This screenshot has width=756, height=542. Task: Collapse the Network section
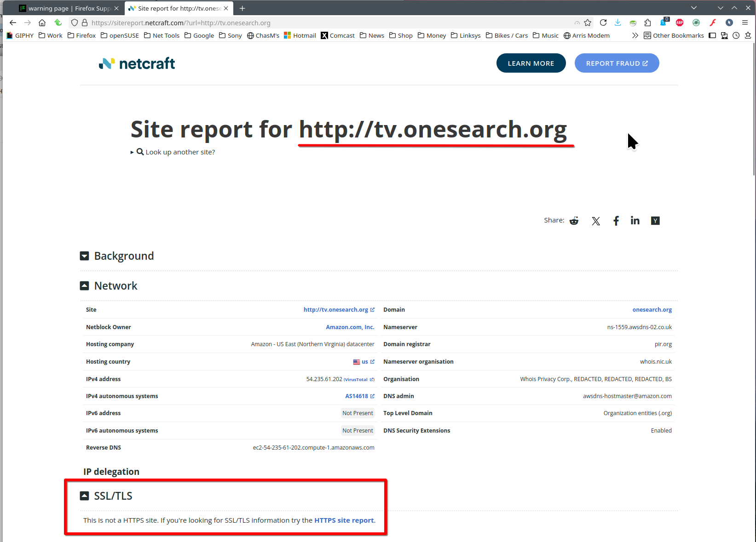[84, 286]
